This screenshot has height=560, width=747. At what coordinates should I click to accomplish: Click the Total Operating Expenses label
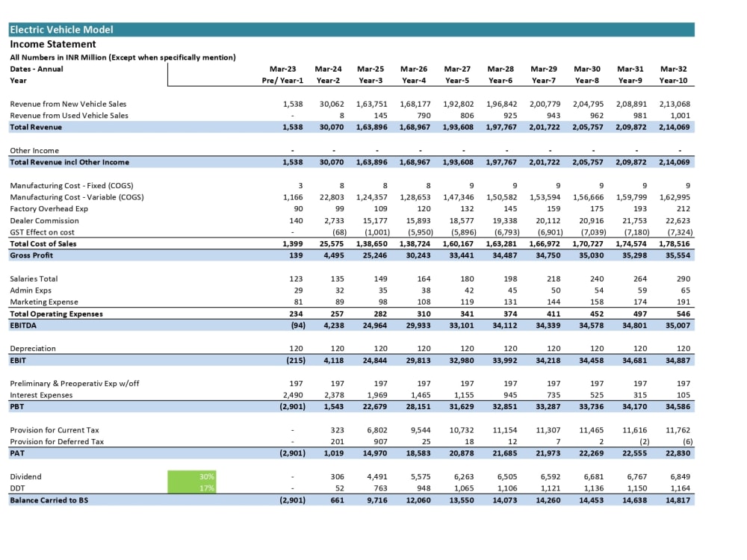click(x=56, y=314)
